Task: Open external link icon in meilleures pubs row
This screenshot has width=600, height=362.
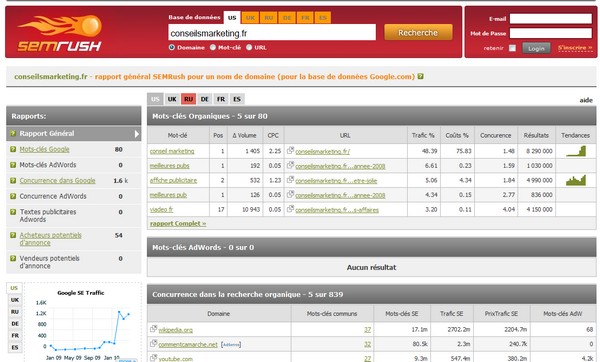Action: pyautogui.click(x=290, y=165)
